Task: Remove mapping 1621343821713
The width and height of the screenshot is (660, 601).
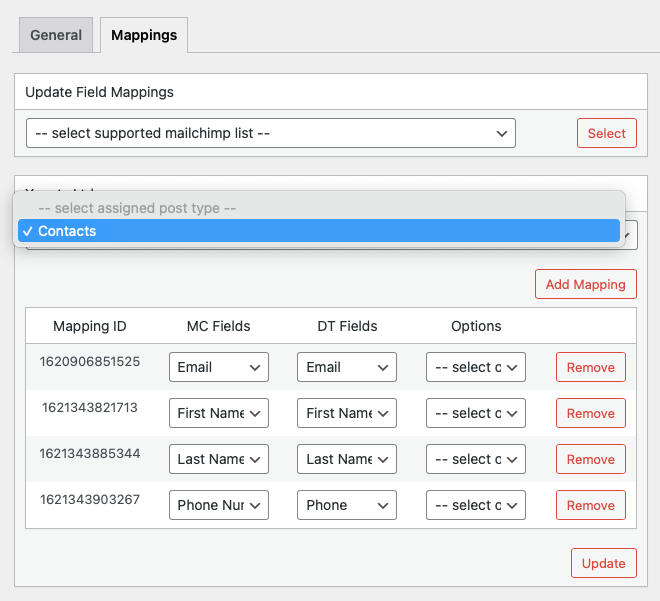Action: 591,413
